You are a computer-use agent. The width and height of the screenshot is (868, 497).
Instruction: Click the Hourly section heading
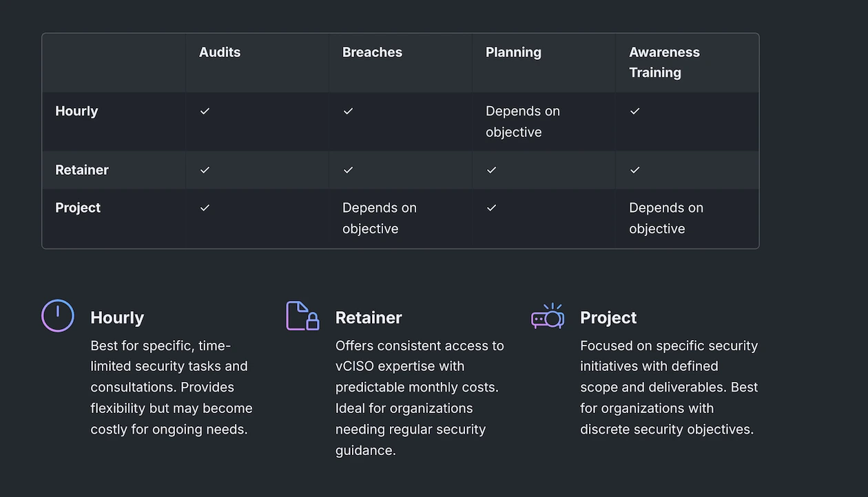pyautogui.click(x=117, y=317)
